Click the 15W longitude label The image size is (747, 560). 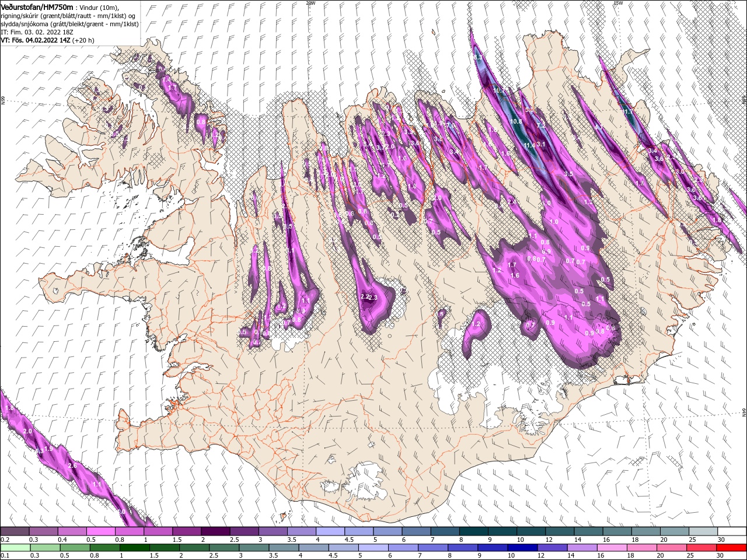pos(618,3)
